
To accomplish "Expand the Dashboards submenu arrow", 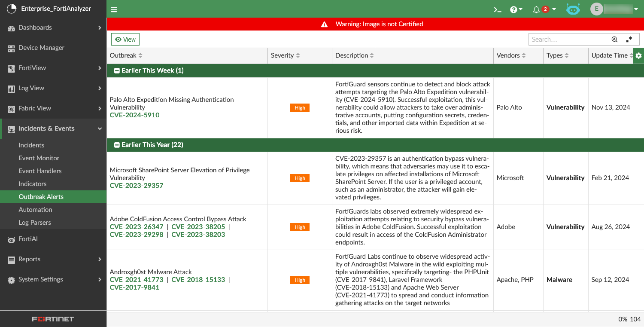I will tap(100, 28).
